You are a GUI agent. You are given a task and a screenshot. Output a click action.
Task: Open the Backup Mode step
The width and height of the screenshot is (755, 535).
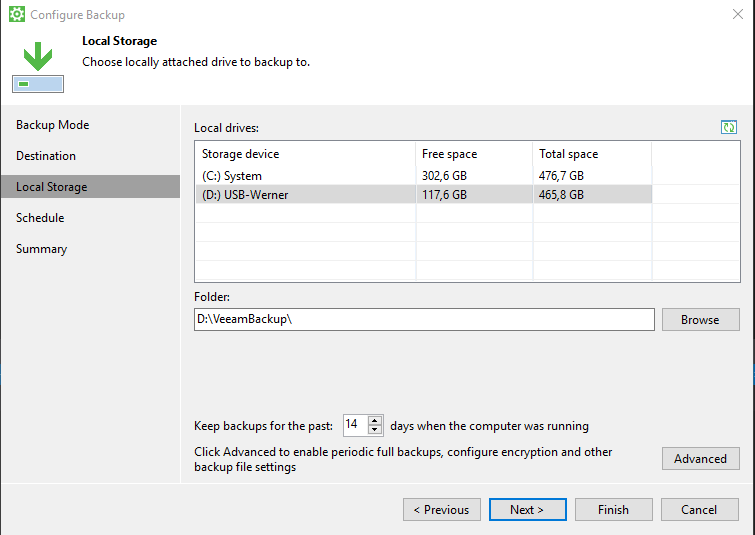click(53, 125)
